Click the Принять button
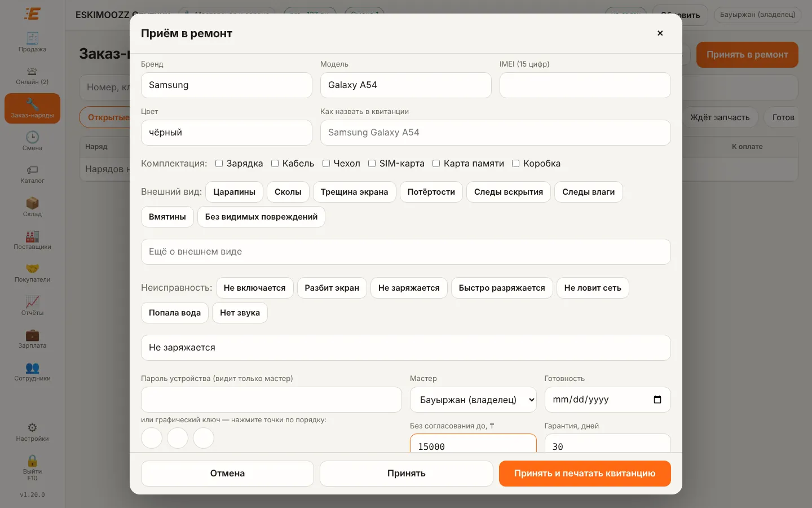812x508 pixels. 407,474
